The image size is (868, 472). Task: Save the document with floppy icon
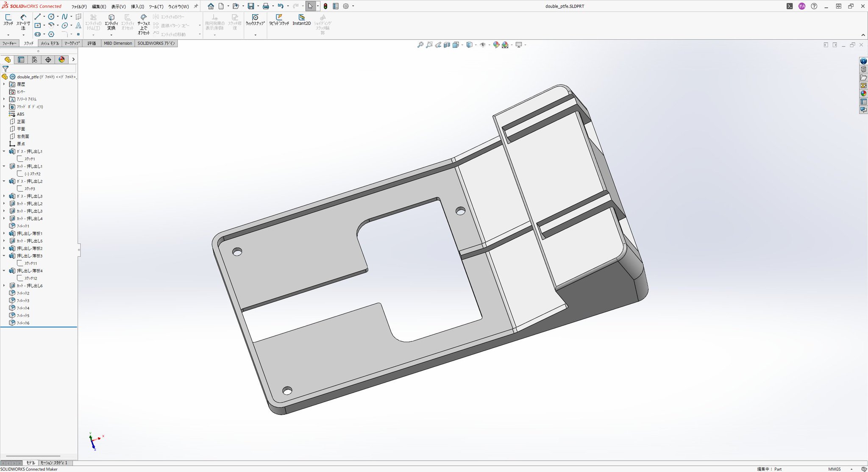coord(251,6)
